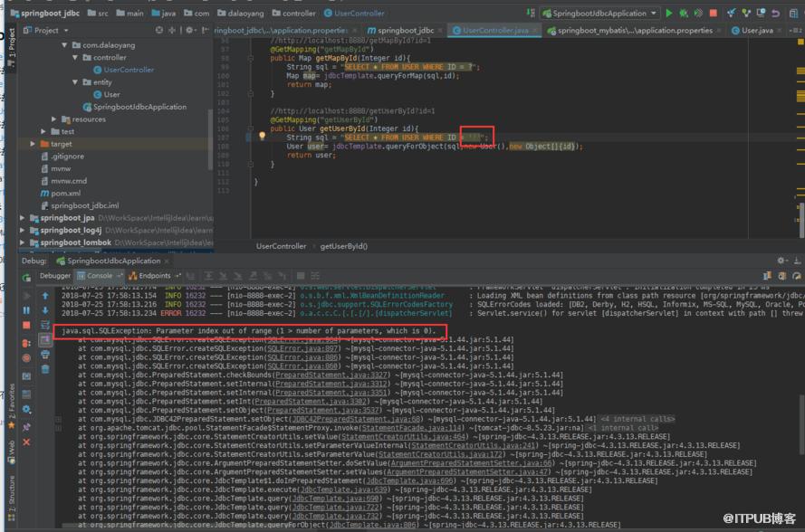
Task: Click the red X icon in the Debug sidebar
Action: point(26,442)
